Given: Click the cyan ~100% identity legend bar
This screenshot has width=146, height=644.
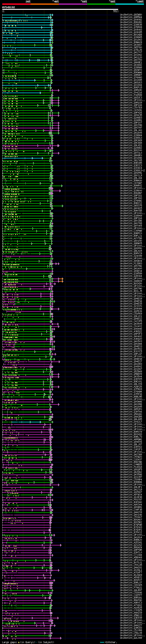Looking at the screenshot, I should point(130,4).
